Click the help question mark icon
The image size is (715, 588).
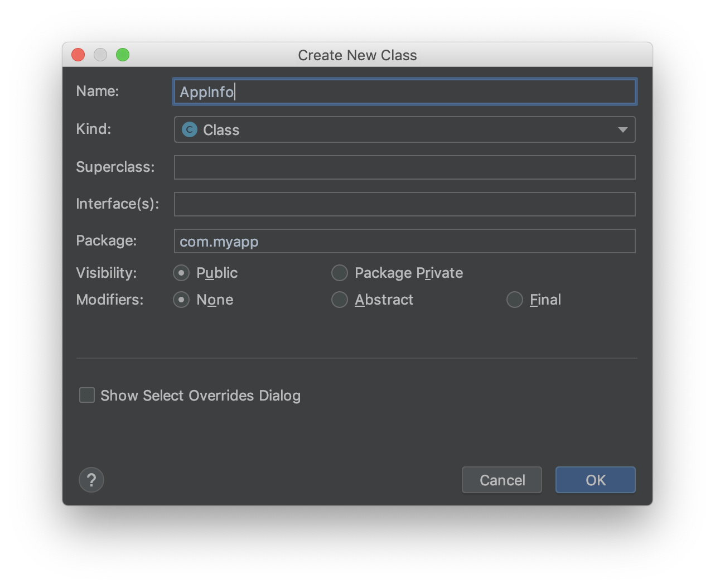[91, 480]
